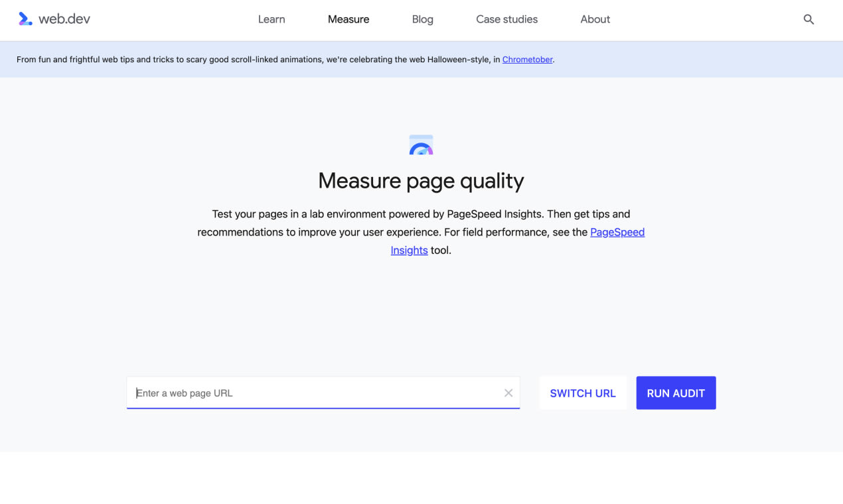
Task: Open the Blog page
Action: pyautogui.click(x=423, y=19)
